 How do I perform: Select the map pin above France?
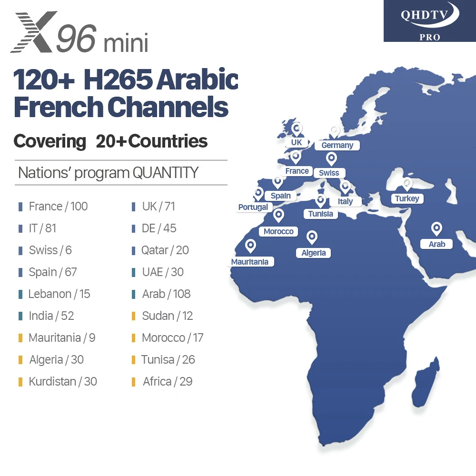pos(296,157)
